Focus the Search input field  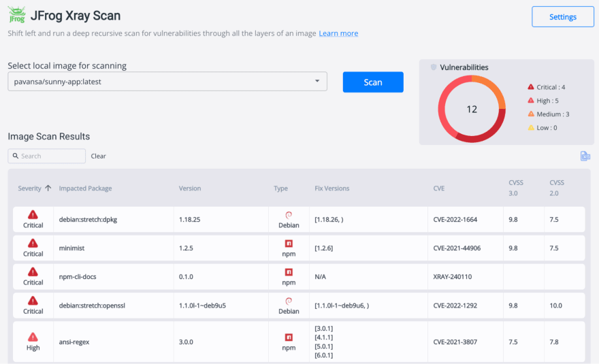point(46,156)
